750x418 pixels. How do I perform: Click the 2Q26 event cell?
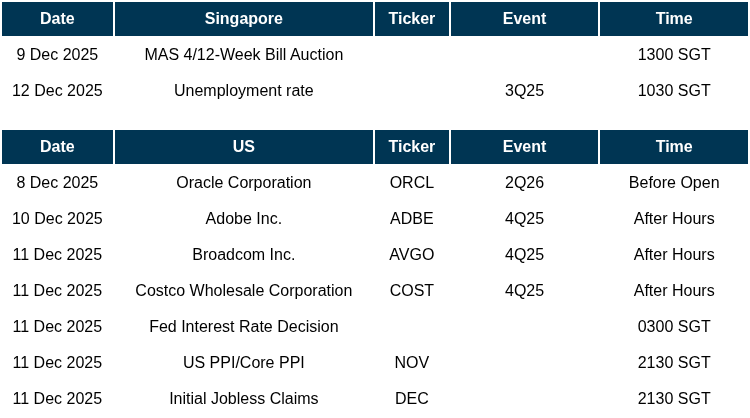524,183
